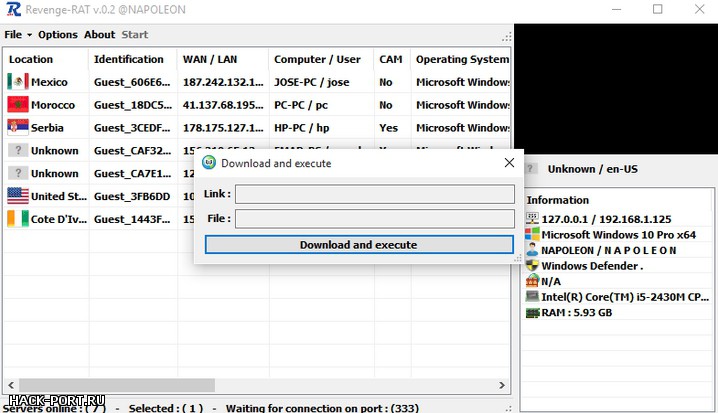
Task: Click the CAM column header
Action: click(x=391, y=59)
